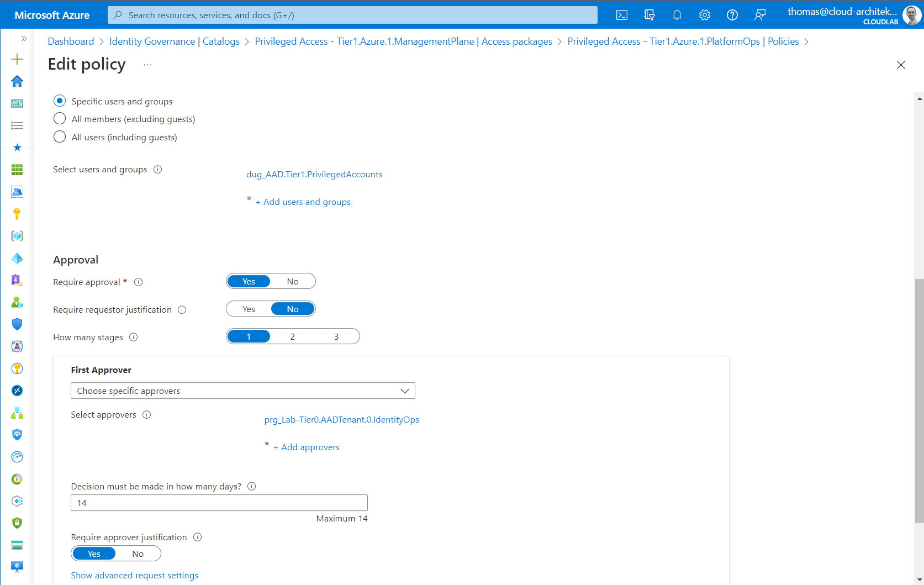This screenshot has height=585, width=924.
Task: Open the monitor with cube sidebar icon
Action: [17, 567]
